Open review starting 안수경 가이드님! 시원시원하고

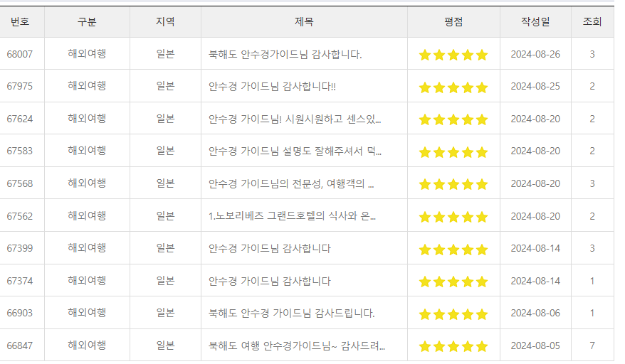click(295, 119)
